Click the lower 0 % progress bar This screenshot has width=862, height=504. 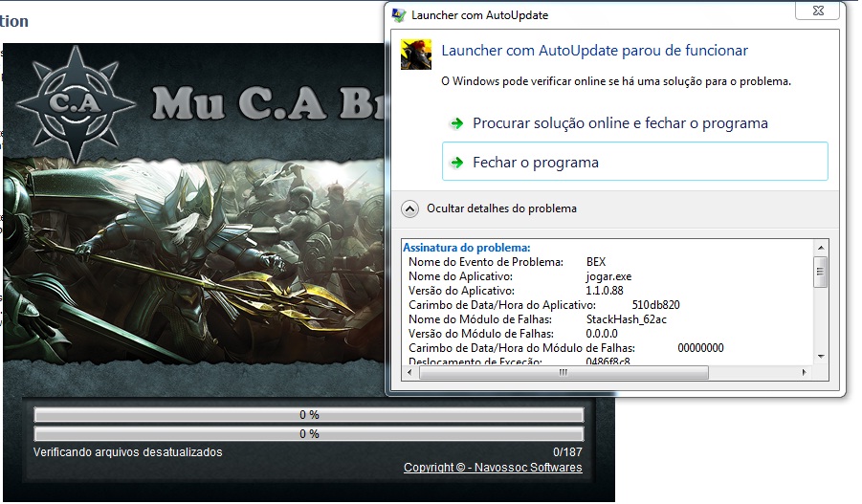[308, 434]
